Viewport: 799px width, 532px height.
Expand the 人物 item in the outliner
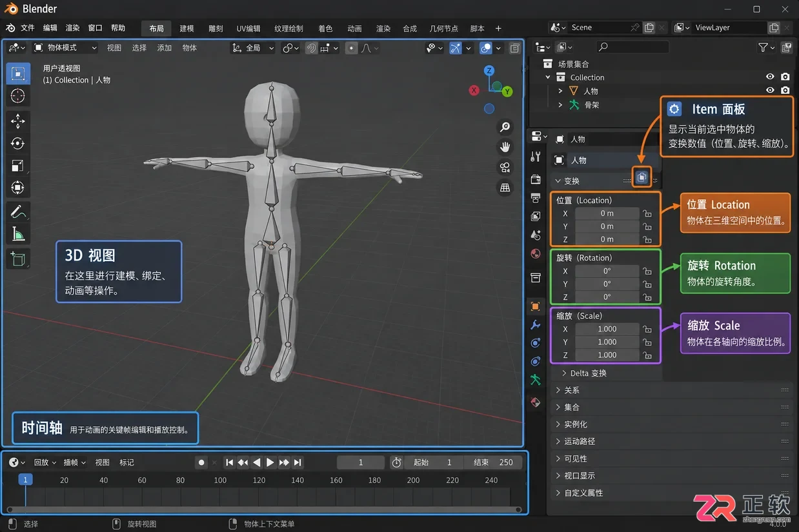pyautogui.click(x=560, y=91)
